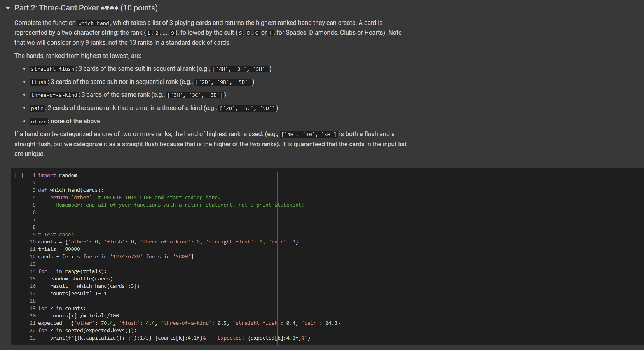Click the inline code 'which_hand' in the description

click(94, 23)
